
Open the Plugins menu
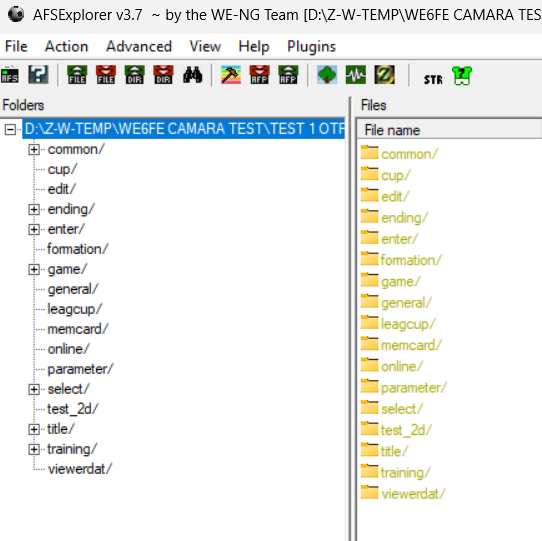click(x=311, y=46)
